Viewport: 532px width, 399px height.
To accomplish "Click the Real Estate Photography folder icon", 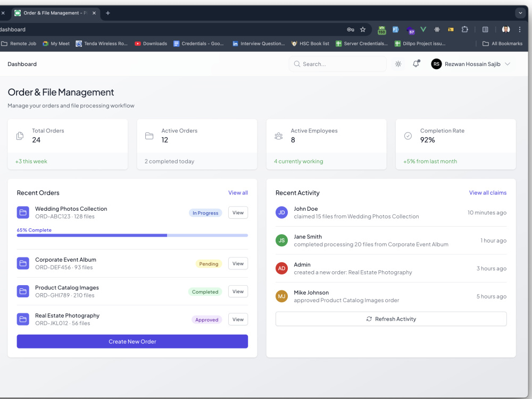I will [x=23, y=319].
